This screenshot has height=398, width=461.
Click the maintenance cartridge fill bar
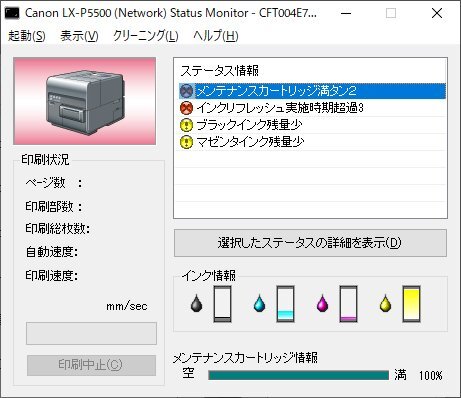tap(298, 375)
